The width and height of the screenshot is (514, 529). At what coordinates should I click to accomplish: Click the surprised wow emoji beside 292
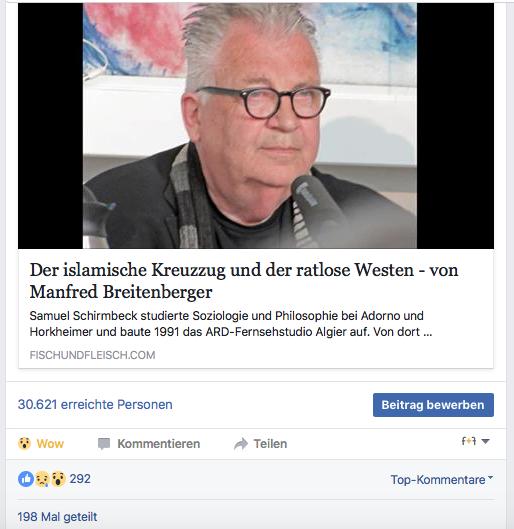point(58,479)
